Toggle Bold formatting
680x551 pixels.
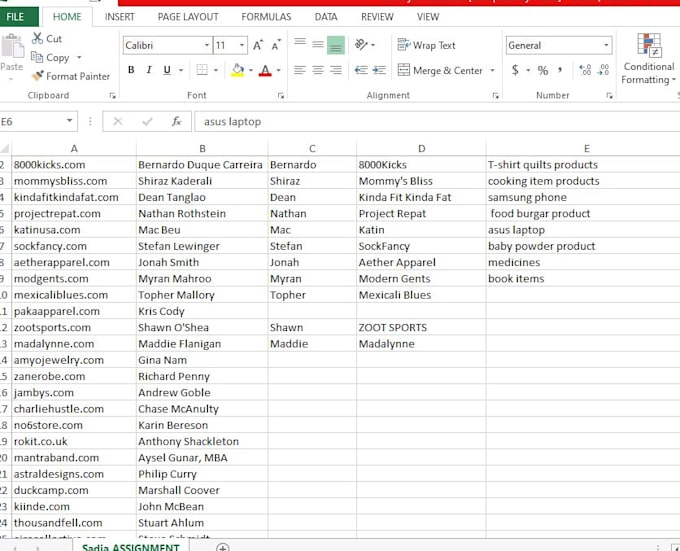click(x=131, y=70)
